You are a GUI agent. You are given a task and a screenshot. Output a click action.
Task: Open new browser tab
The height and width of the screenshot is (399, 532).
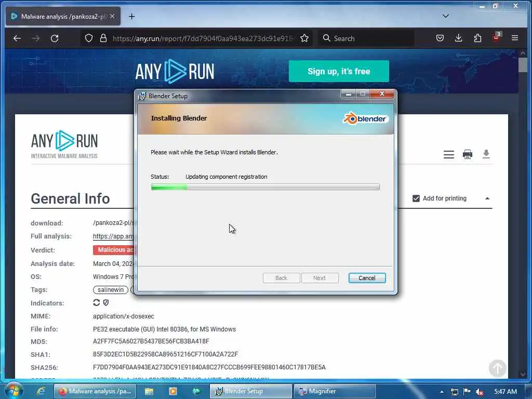[x=131, y=16]
